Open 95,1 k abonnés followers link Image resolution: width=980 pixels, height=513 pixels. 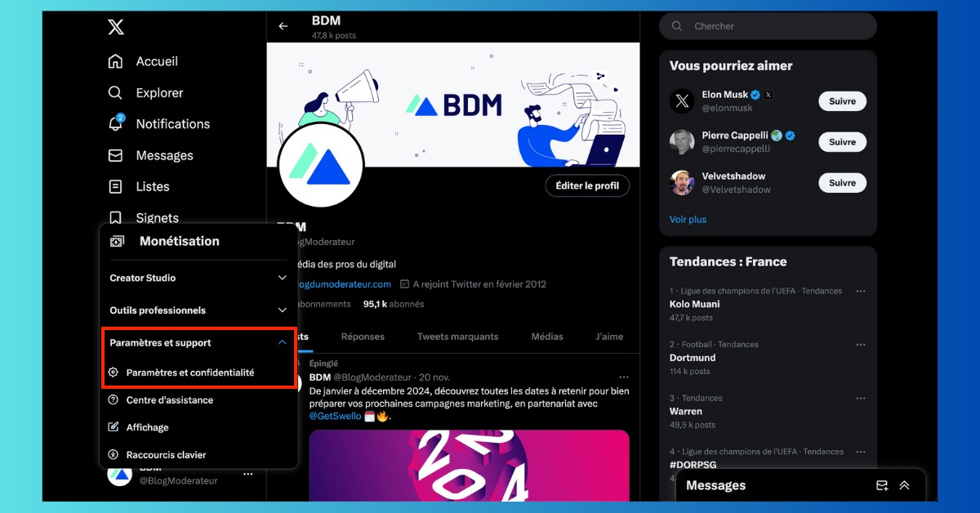(x=394, y=304)
